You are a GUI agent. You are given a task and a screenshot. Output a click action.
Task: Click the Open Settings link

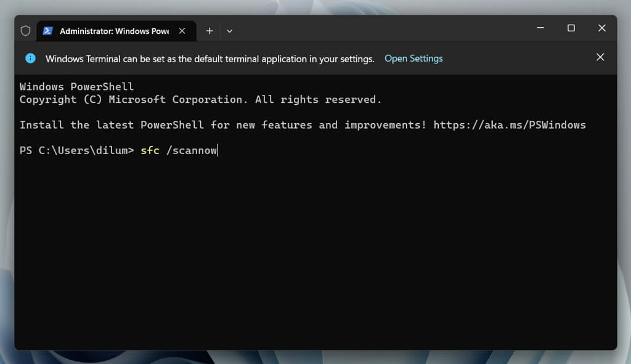point(413,59)
